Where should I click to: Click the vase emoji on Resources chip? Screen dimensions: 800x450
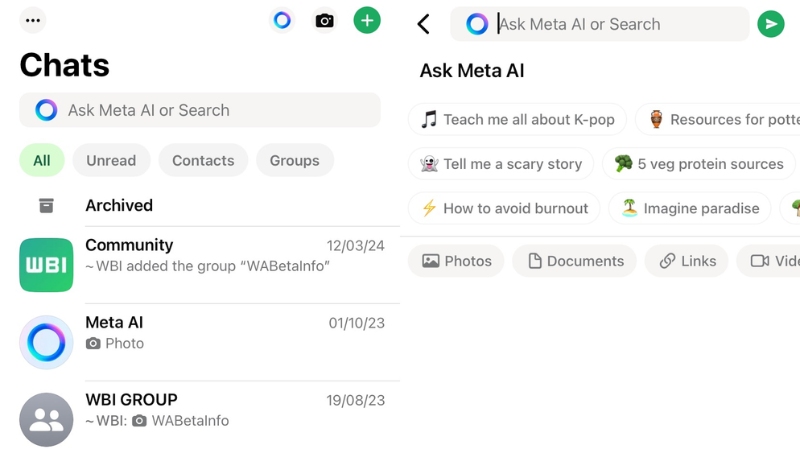[x=656, y=119]
